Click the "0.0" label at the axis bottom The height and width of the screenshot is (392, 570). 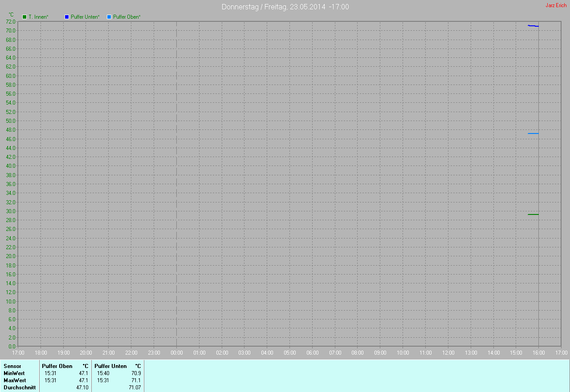(12, 346)
